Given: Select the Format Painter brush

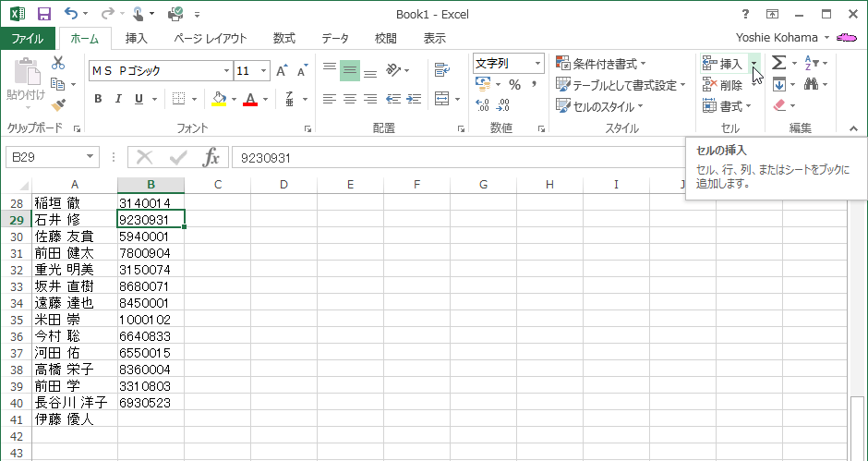Looking at the screenshot, I should point(58,104).
